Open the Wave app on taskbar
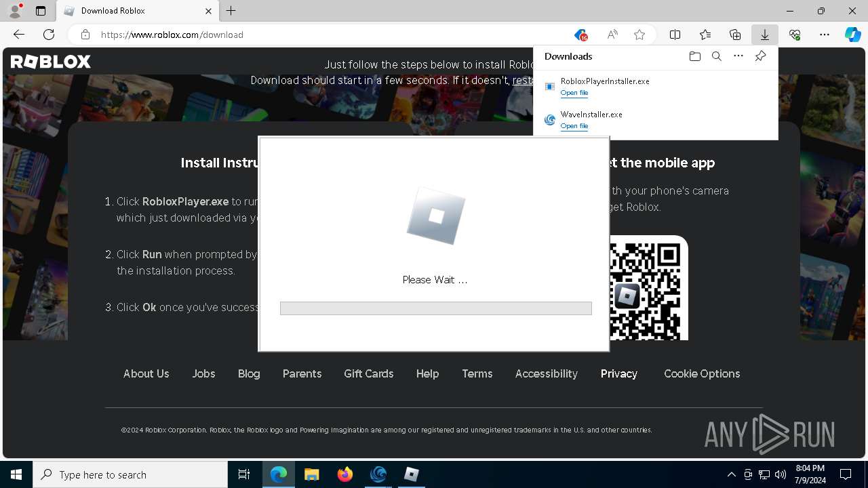868x488 pixels. 378,474
